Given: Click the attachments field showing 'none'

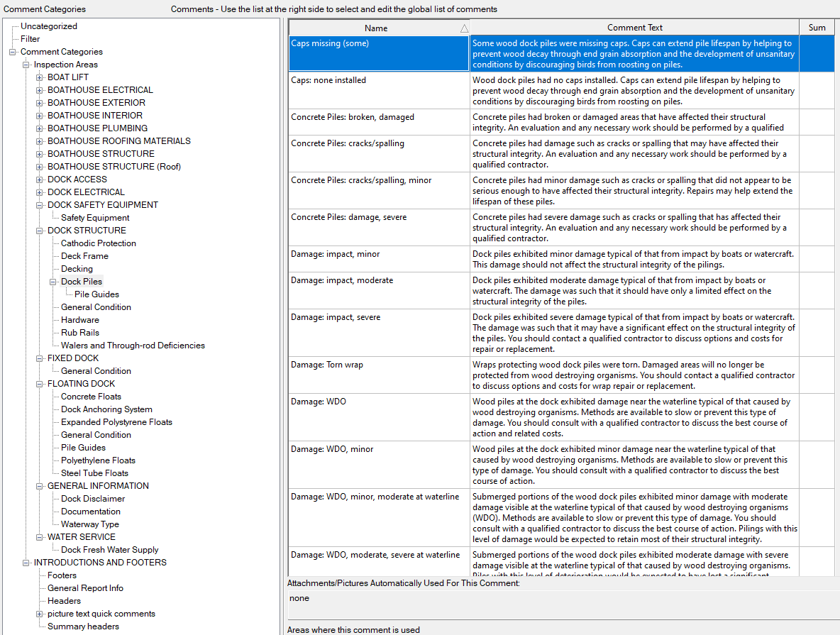Looking at the screenshot, I should point(563,604).
